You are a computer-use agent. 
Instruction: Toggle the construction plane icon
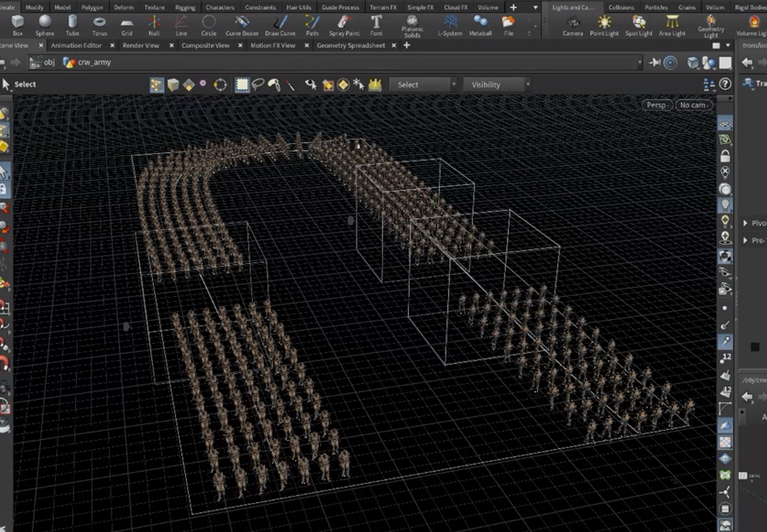[725, 139]
